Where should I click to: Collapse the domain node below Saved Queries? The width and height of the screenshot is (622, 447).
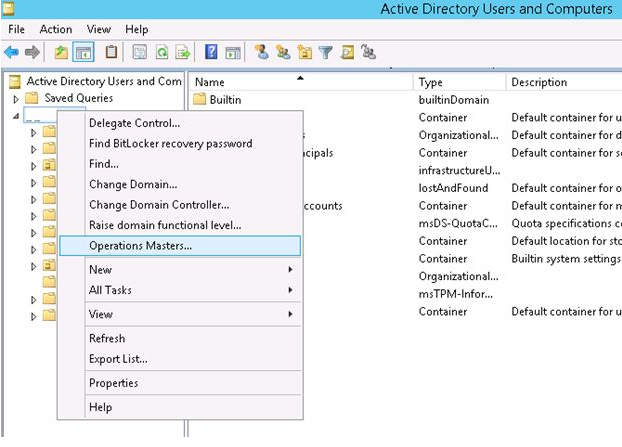pos(16,116)
